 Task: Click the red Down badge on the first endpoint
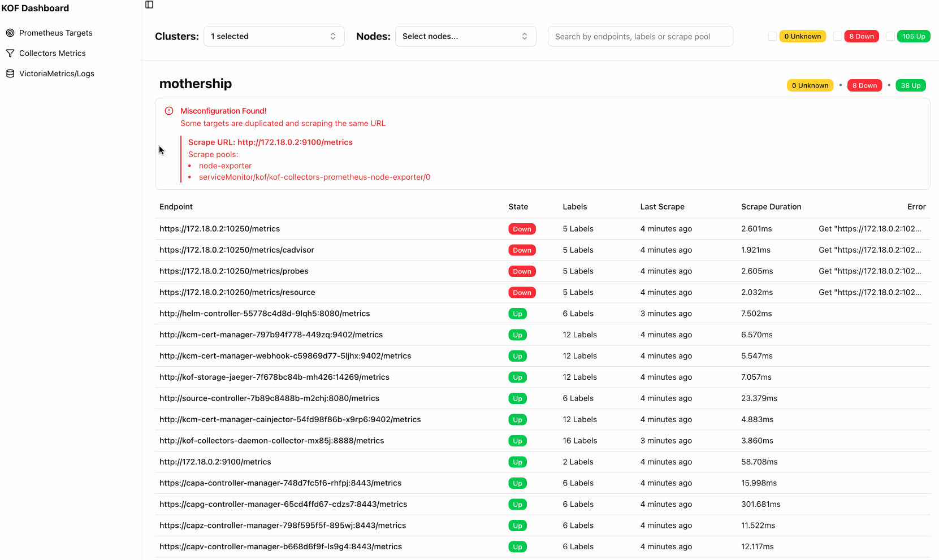pos(522,228)
